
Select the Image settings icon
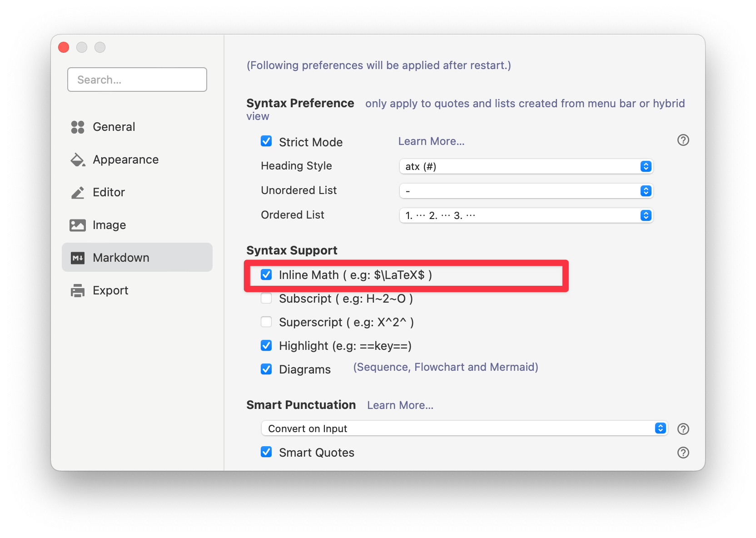tap(77, 225)
